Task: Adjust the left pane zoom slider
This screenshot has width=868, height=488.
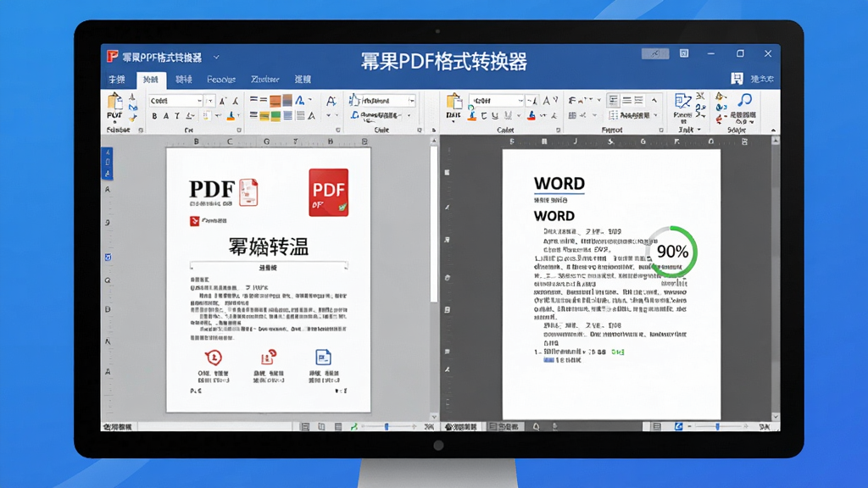Action: point(387,427)
